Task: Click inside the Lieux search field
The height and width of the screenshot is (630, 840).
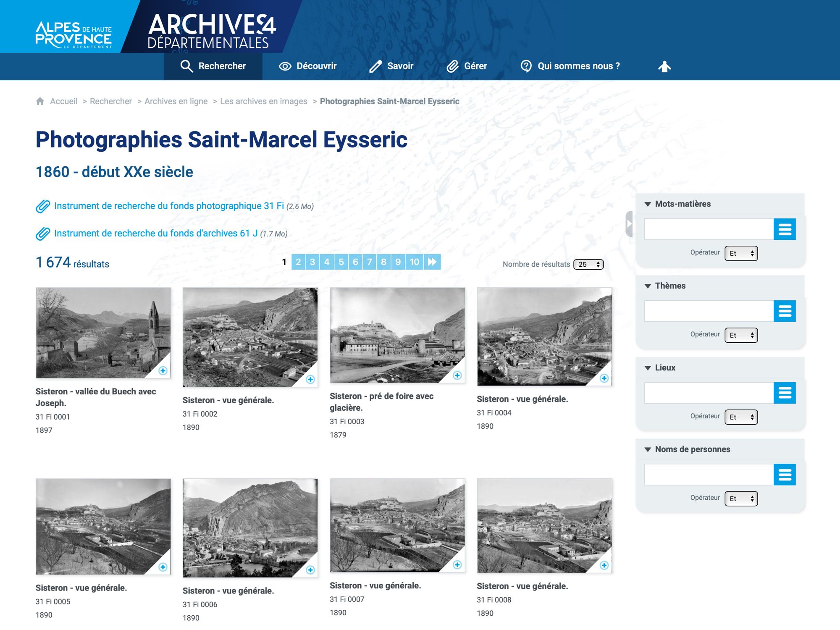Action: click(x=709, y=393)
